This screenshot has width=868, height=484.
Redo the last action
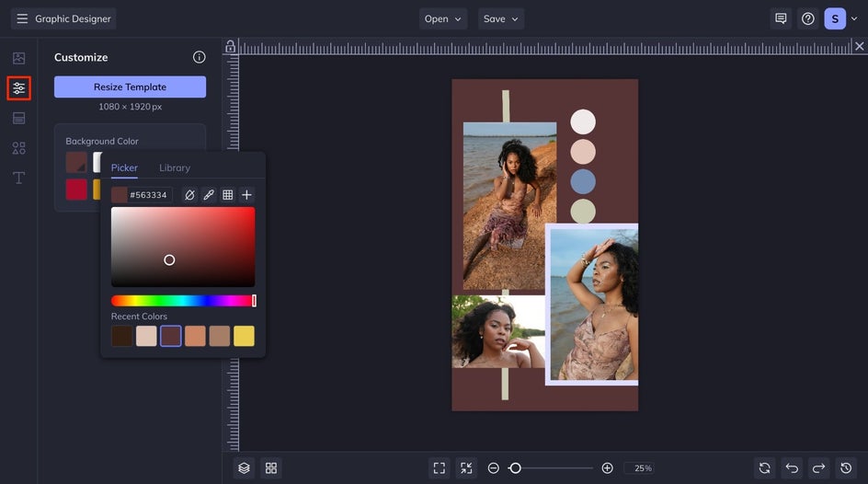818,468
